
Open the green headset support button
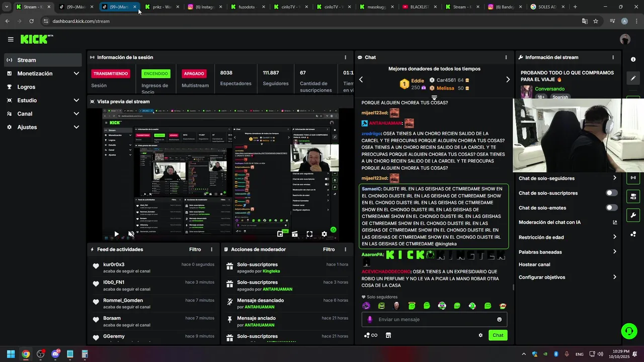click(x=629, y=330)
